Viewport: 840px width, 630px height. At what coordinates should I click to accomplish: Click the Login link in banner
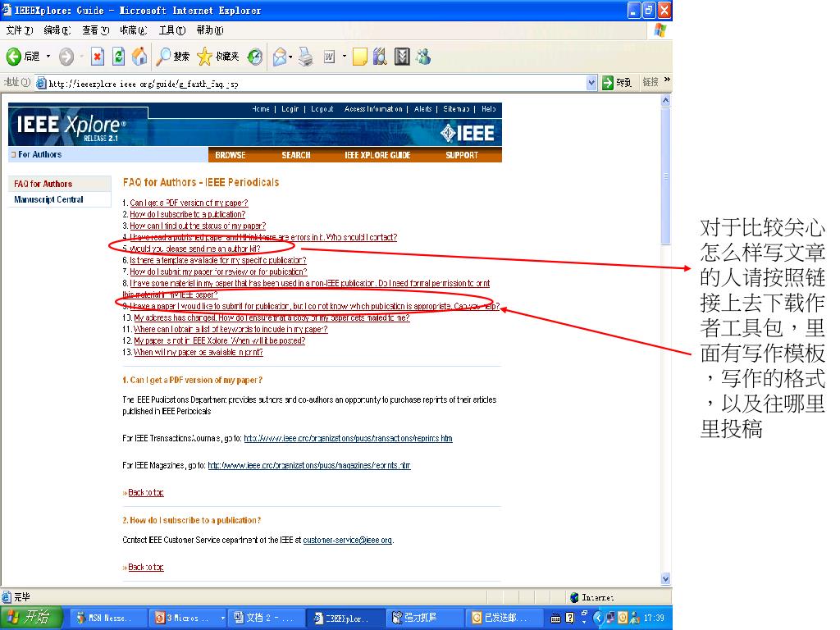point(290,109)
